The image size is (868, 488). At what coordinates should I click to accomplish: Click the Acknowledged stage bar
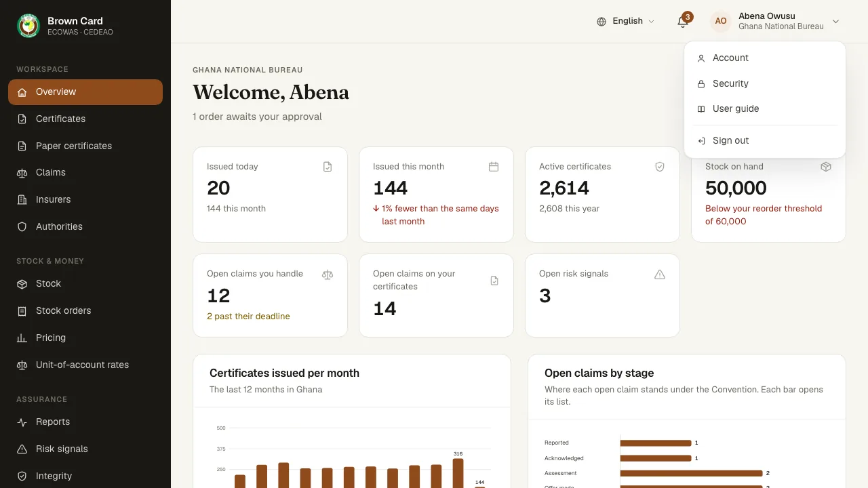[x=656, y=458]
